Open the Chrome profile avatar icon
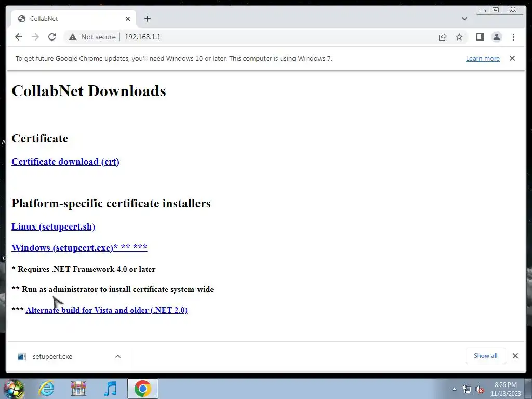532x399 pixels. (497, 37)
